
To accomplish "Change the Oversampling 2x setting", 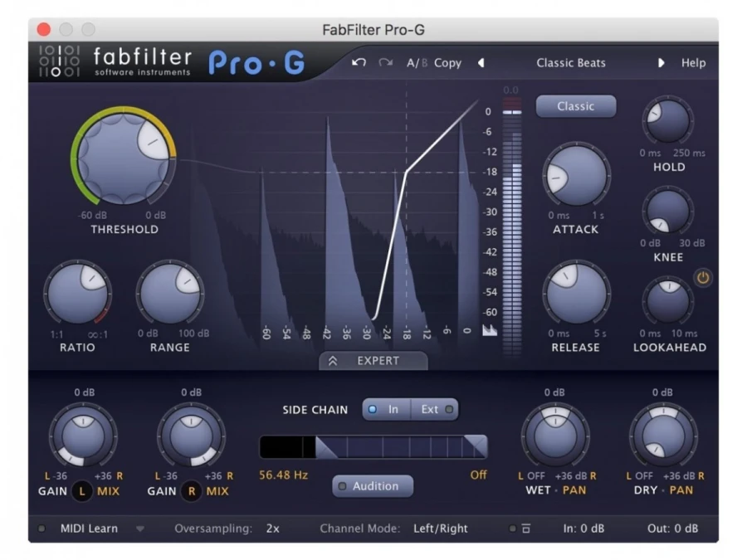I will pos(273,528).
